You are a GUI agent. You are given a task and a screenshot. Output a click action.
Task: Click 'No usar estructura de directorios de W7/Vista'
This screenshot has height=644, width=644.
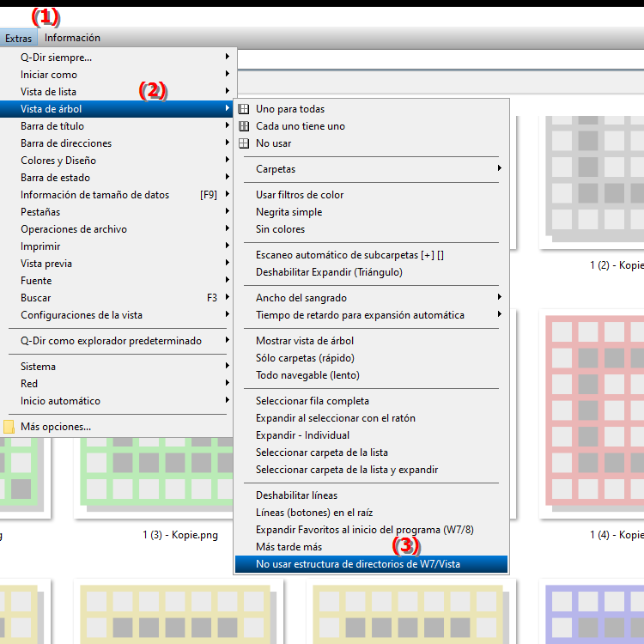371,564
